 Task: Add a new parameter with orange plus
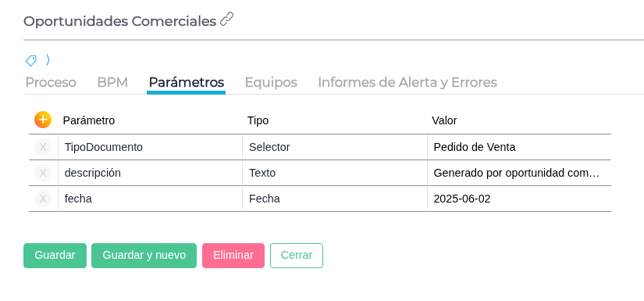tap(43, 120)
